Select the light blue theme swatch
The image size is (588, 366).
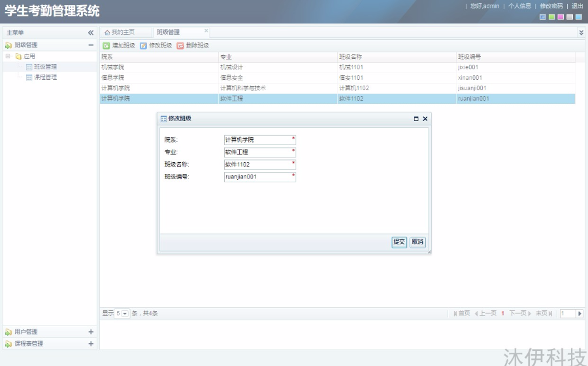tap(579, 17)
